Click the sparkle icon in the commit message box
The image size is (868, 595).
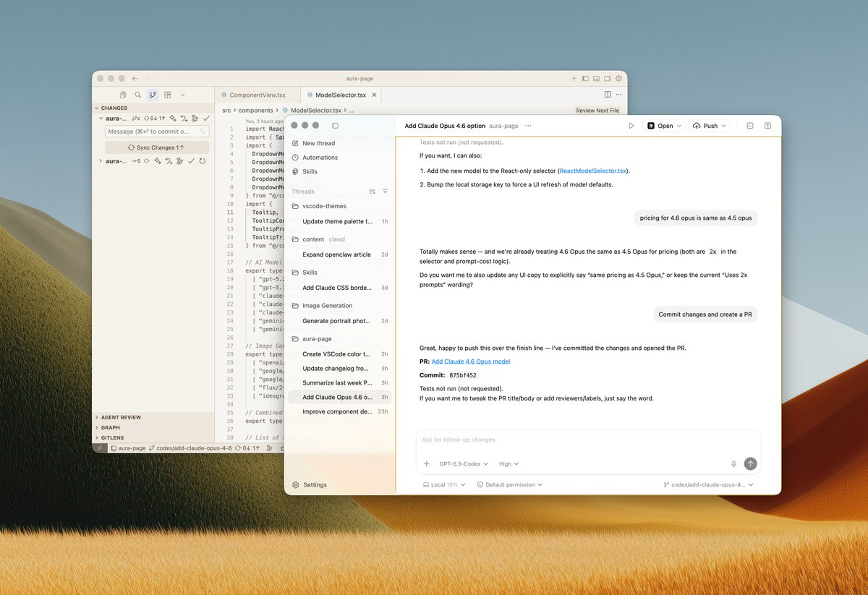point(203,132)
